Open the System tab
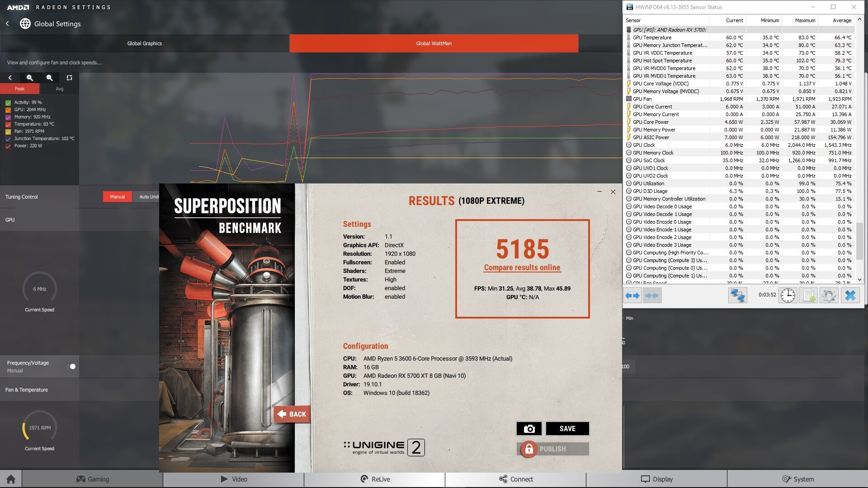This screenshot has height=488, width=868. [x=798, y=479]
